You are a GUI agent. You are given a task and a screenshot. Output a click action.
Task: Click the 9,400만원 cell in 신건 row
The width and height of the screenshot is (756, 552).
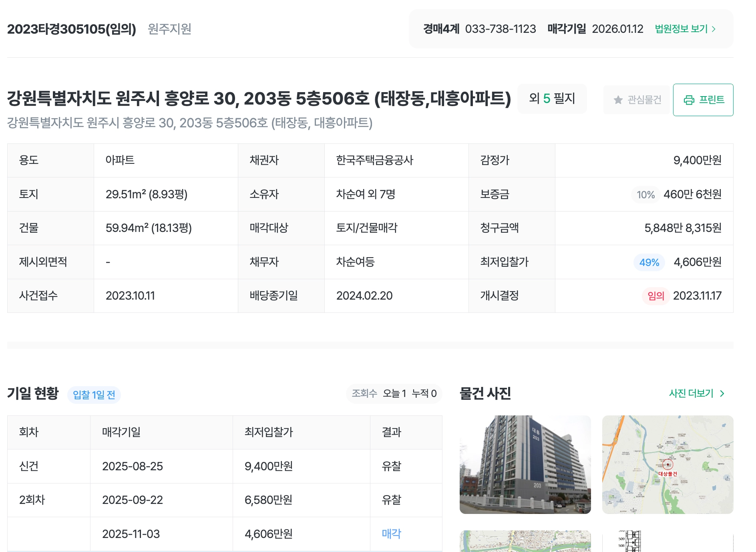point(301,466)
